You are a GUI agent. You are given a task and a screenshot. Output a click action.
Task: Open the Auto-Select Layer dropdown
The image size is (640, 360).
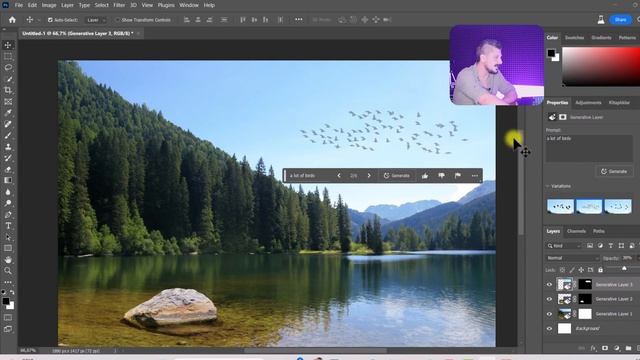(x=96, y=20)
